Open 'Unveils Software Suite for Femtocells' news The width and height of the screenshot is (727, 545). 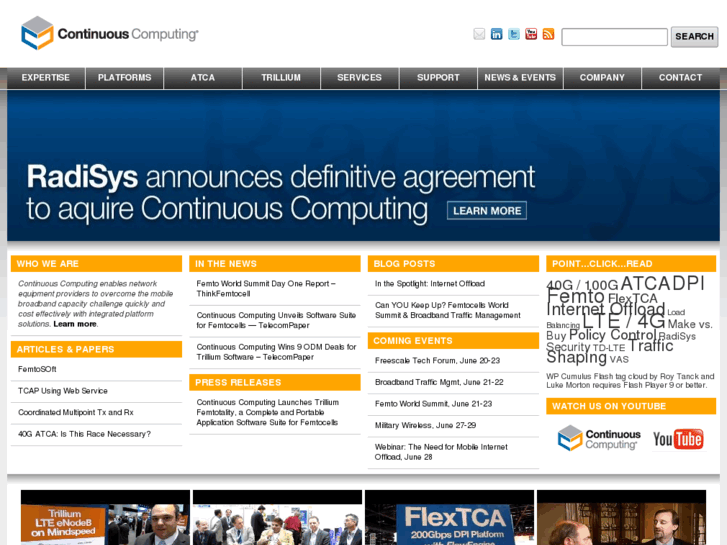(x=276, y=320)
